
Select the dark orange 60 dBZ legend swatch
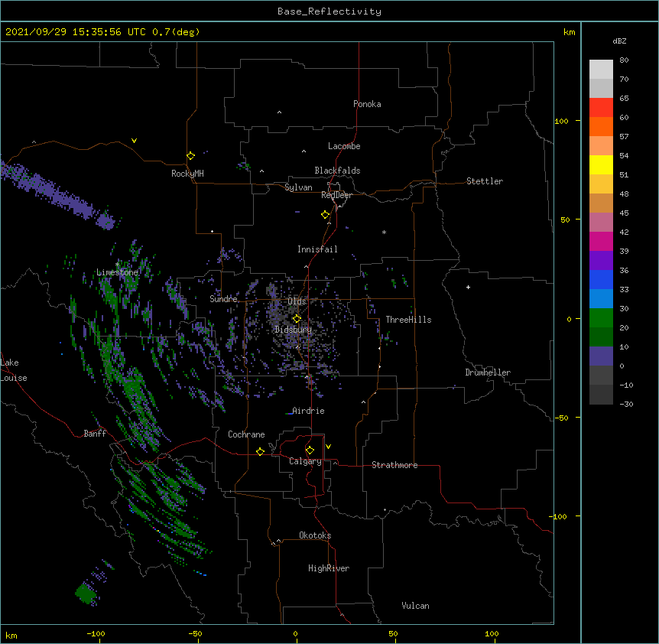pyautogui.click(x=601, y=126)
